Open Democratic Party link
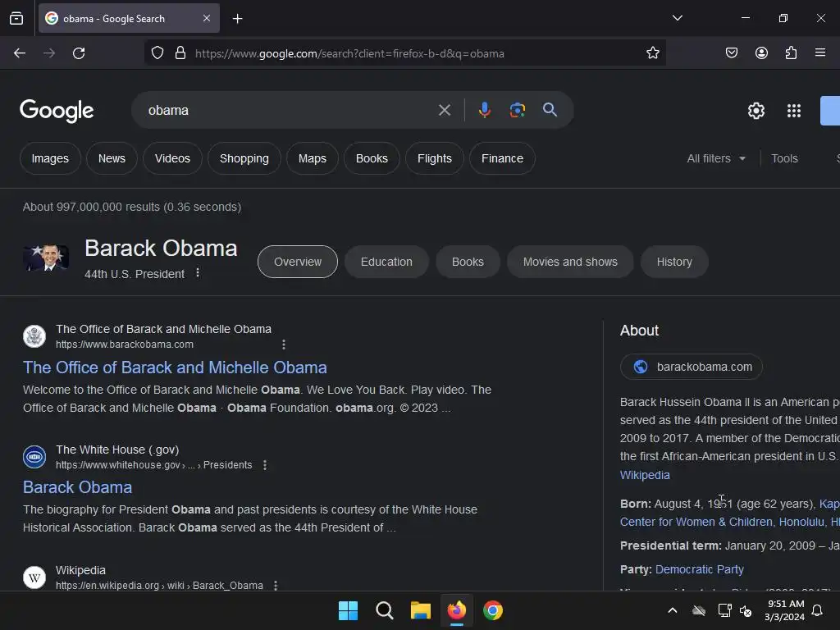The image size is (840, 630). [x=699, y=569]
